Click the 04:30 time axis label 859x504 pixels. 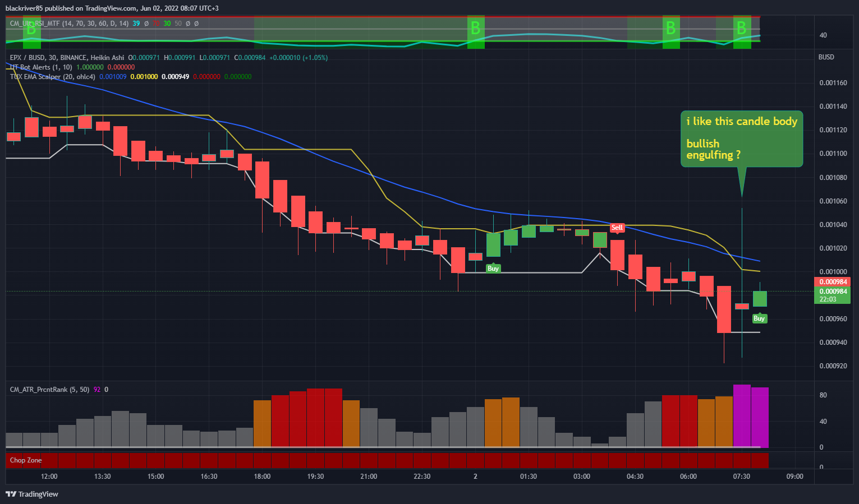click(635, 476)
